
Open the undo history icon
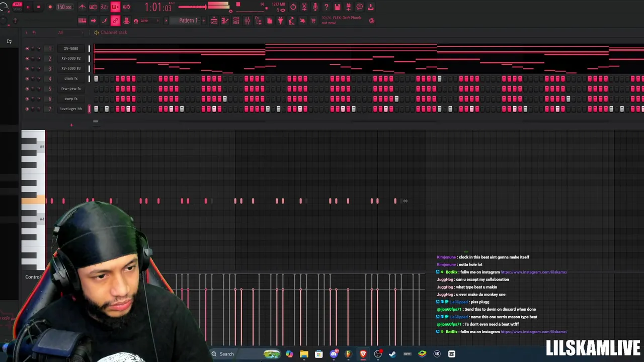[x=293, y=7]
